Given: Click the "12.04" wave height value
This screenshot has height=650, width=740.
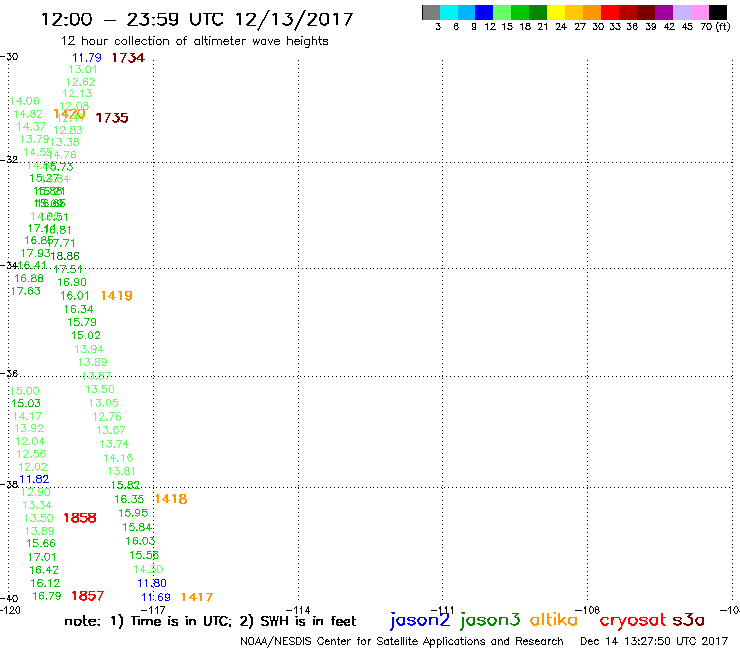Looking at the screenshot, I should pos(30,441).
